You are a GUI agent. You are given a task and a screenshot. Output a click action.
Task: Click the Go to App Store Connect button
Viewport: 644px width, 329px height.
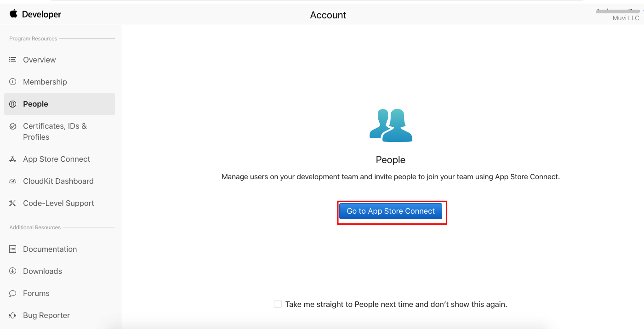[x=391, y=211]
